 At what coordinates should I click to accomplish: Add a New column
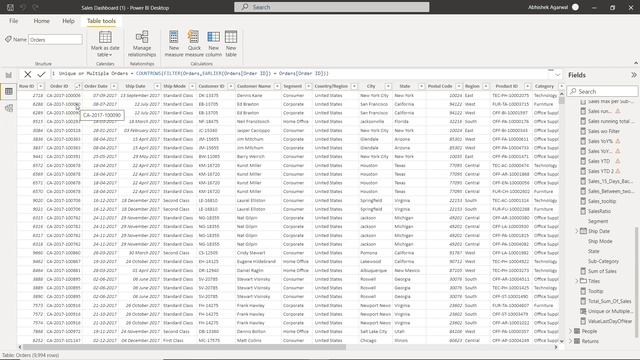tap(213, 44)
